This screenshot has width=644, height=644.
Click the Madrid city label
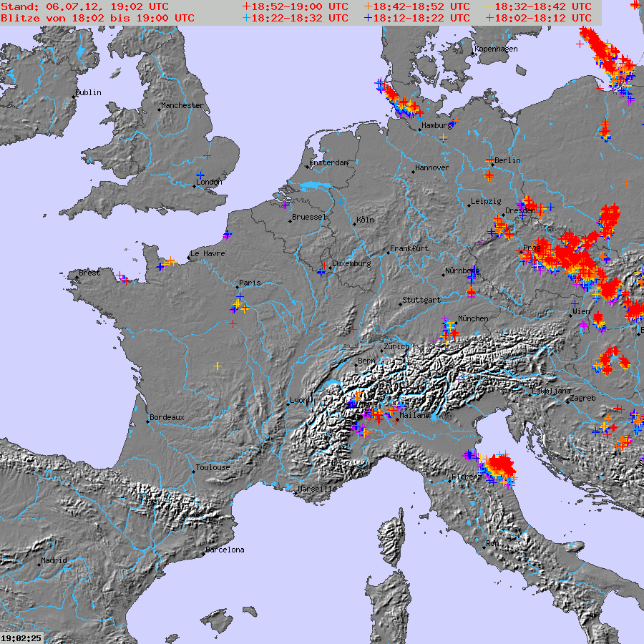point(54,560)
